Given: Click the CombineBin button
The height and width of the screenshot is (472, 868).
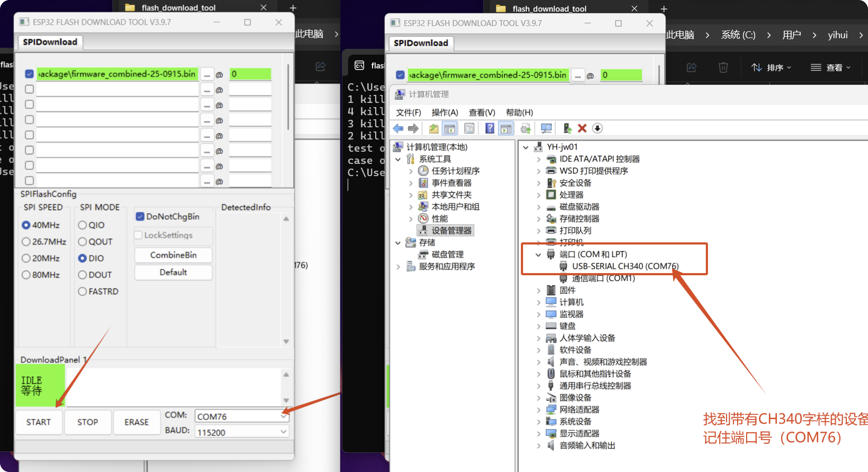Looking at the screenshot, I should pos(173,255).
